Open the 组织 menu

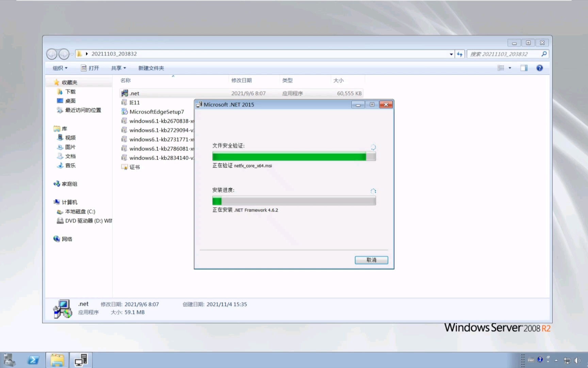(x=59, y=68)
